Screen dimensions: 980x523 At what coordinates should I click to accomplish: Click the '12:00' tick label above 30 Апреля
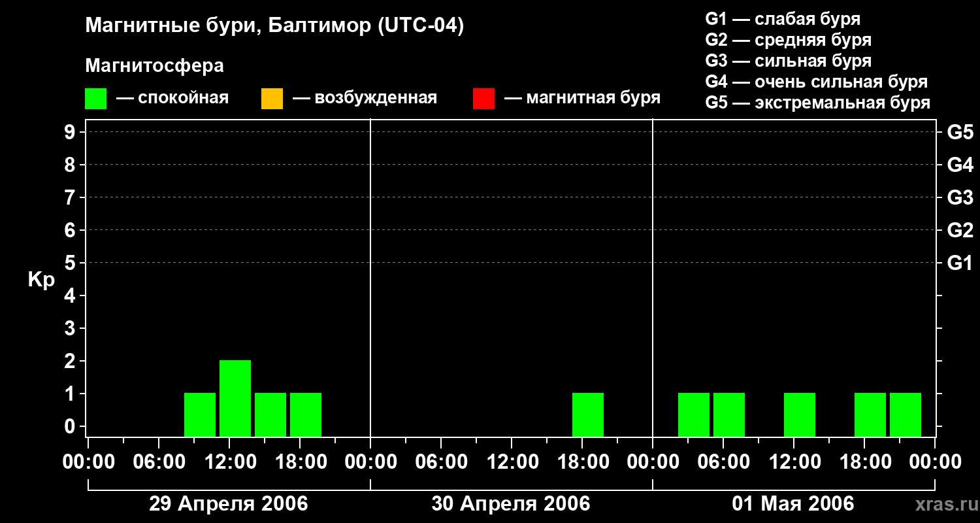(512, 462)
